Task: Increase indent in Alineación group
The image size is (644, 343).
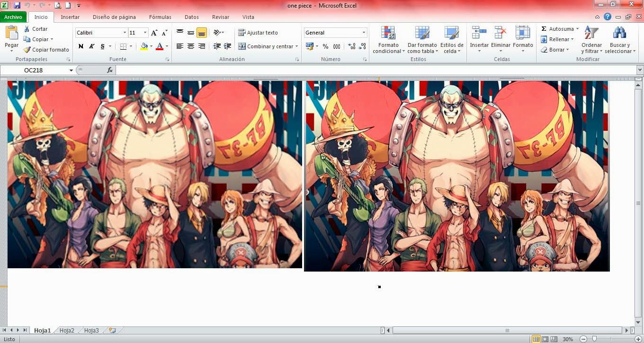Action: [x=228, y=46]
